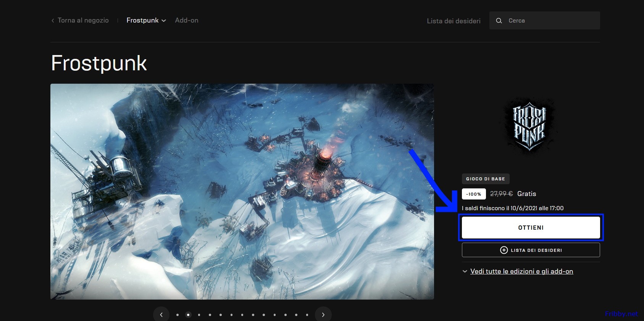Click the 'Gratis' price label
The height and width of the screenshot is (321, 644).
[x=527, y=194]
